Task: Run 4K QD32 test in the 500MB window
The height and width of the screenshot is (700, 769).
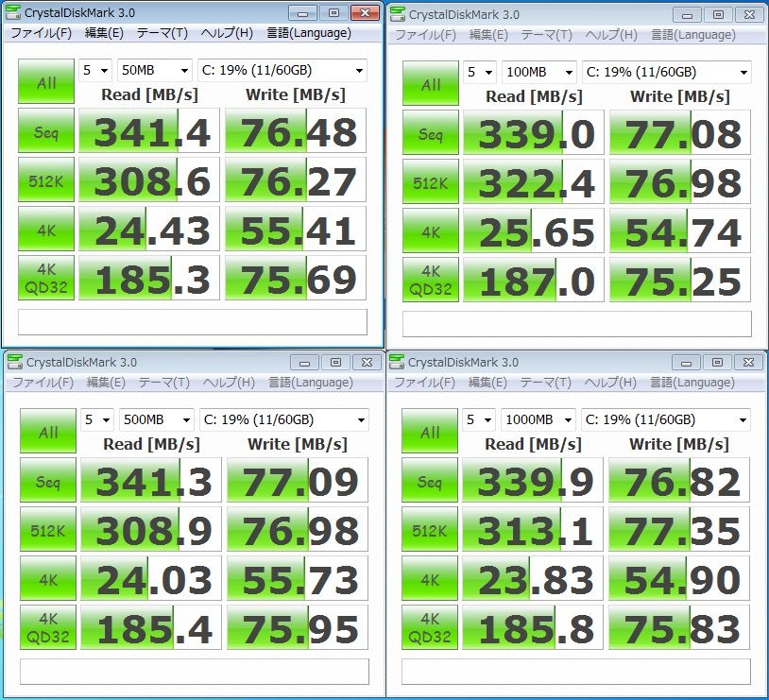Action: 48,627
